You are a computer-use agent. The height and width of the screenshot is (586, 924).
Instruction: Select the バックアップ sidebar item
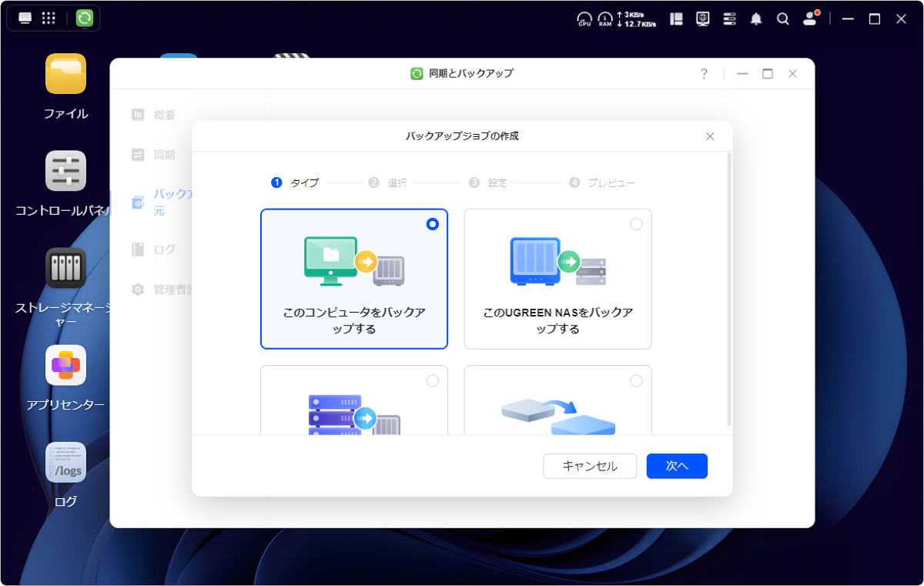click(x=161, y=203)
